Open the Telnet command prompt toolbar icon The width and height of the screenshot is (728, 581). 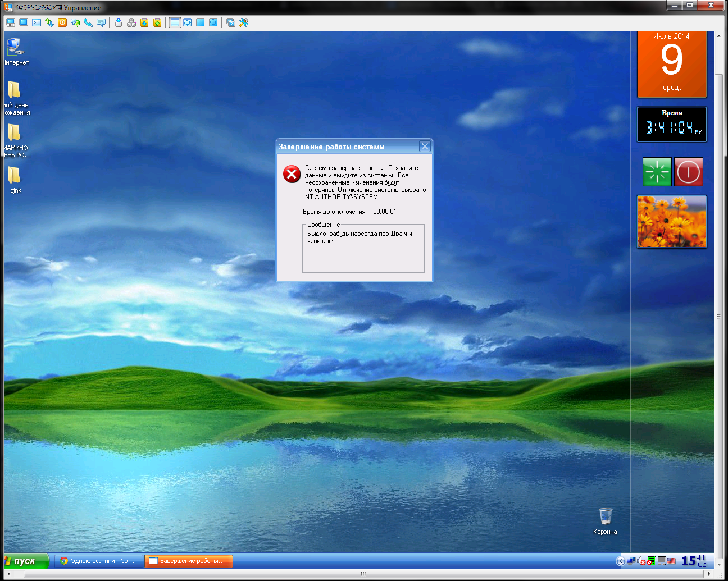tap(37, 22)
